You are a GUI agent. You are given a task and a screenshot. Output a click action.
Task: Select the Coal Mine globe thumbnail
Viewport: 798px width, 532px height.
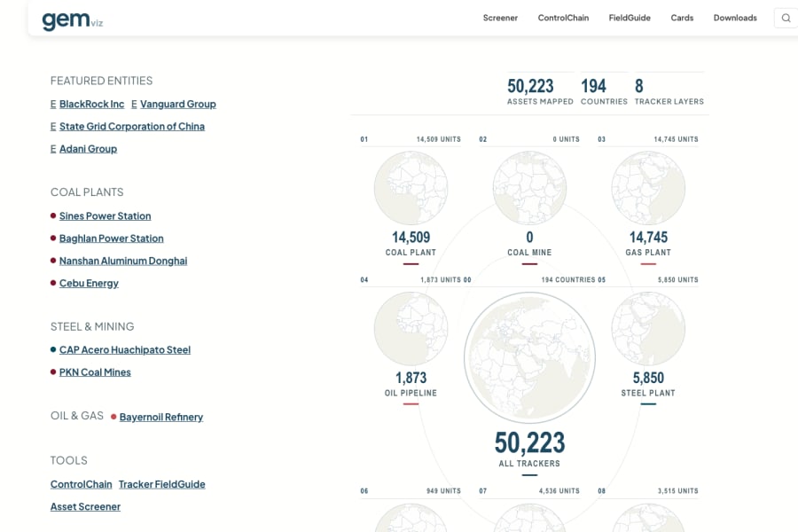coord(529,188)
